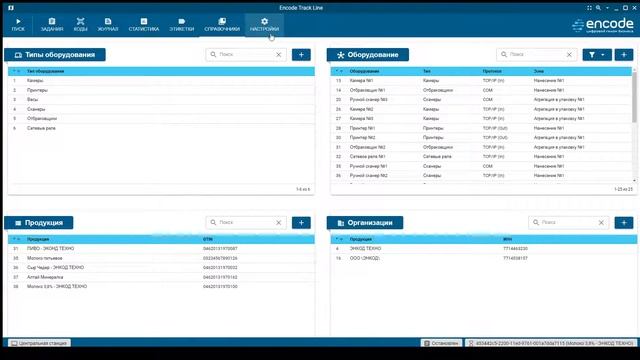Select the ПИВО - ЭНКОД ТЕХНО product row
The width and height of the screenshot is (640, 360).
pos(161,249)
